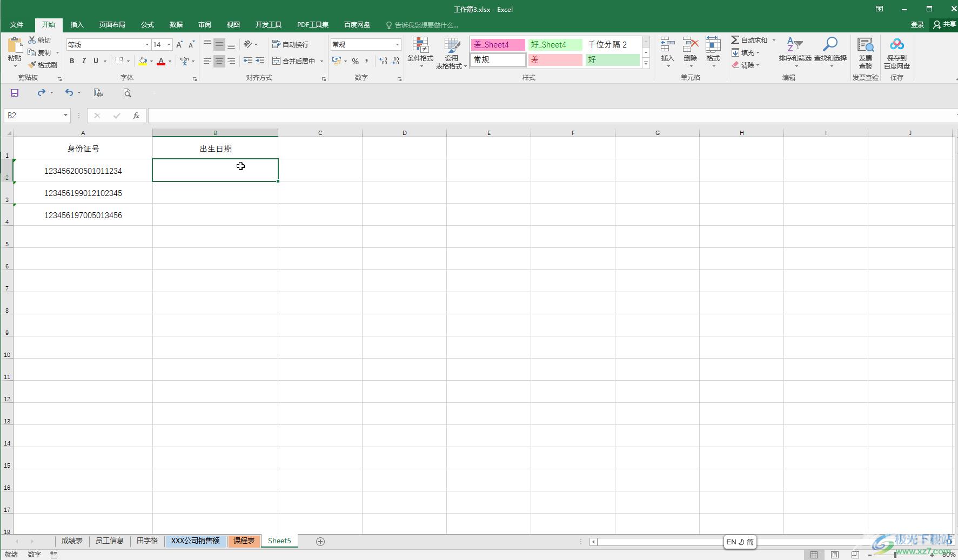958x560 pixels.
Task: Switch to Page Layout view in status bar
Action: click(835, 555)
